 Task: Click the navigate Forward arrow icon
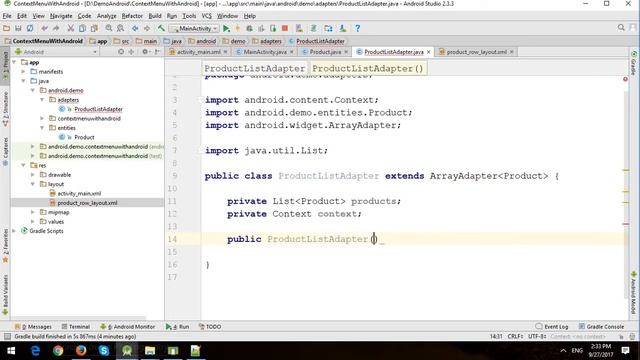(147, 29)
